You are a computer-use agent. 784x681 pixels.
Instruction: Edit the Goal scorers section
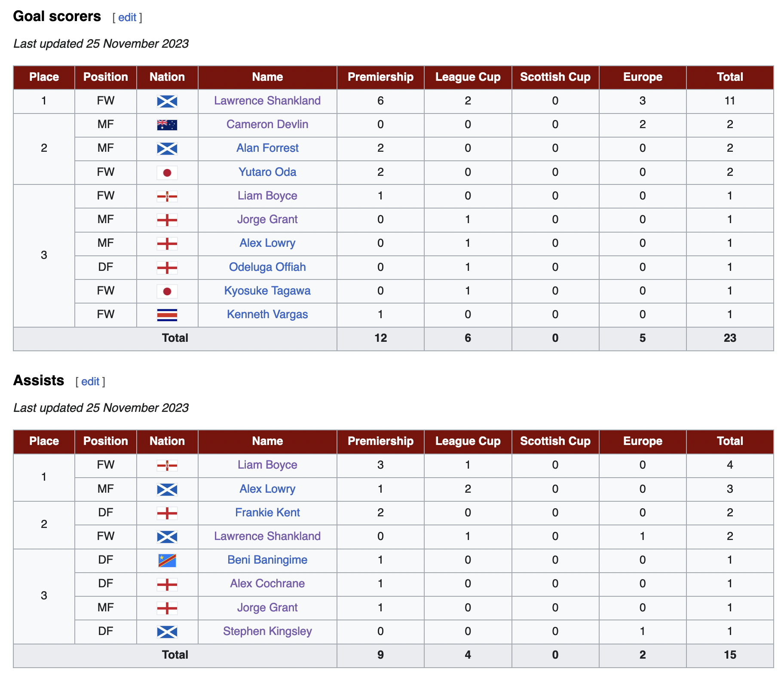pyautogui.click(x=127, y=18)
